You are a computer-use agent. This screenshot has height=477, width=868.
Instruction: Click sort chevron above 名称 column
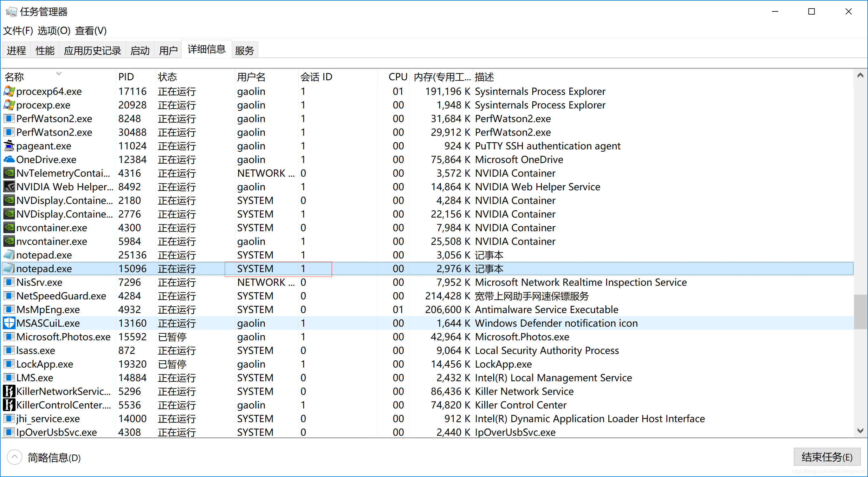click(x=59, y=73)
